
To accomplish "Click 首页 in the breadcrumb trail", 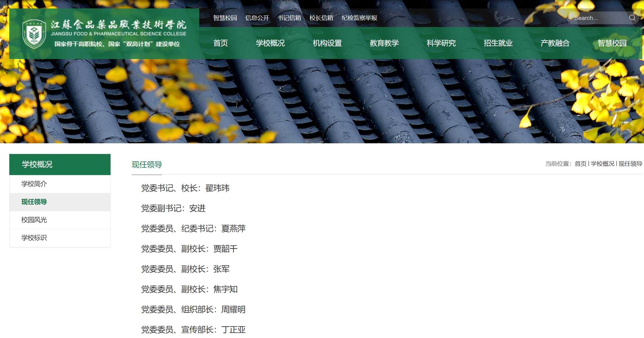I will [x=580, y=164].
